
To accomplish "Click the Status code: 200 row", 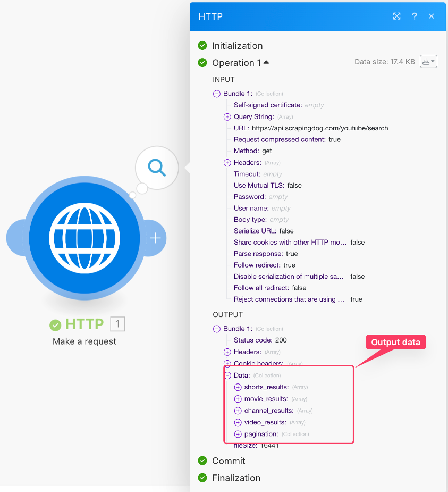I will [x=260, y=340].
